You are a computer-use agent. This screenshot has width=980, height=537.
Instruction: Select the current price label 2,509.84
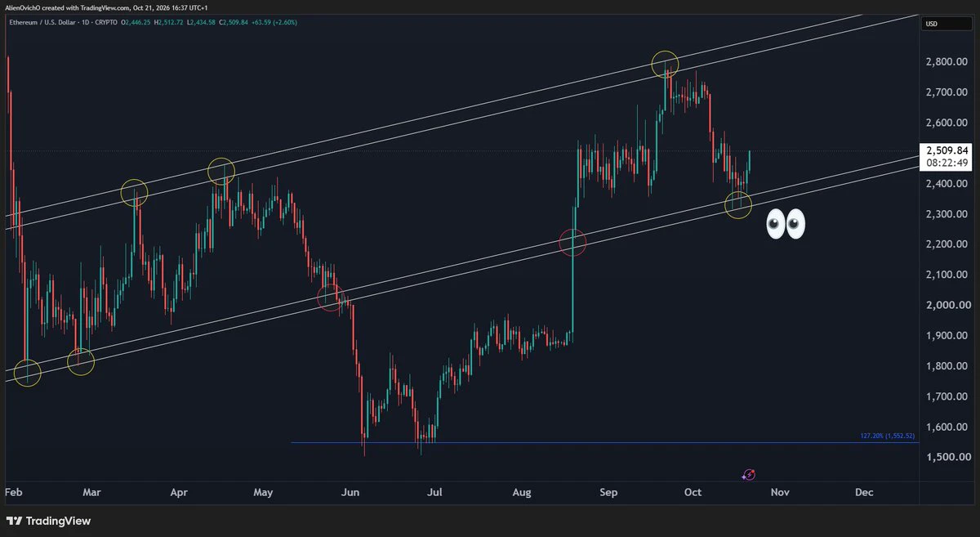coord(946,150)
